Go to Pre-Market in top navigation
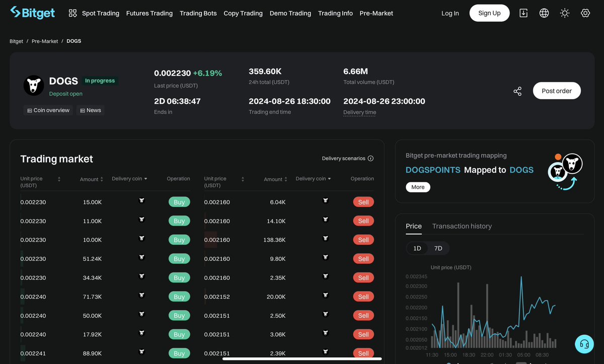604x364 pixels. pyautogui.click(x=376, y=13)
